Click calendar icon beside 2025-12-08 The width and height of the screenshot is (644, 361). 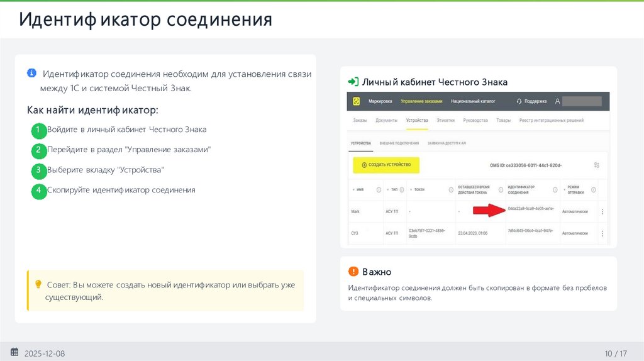(x=14, y=352)
